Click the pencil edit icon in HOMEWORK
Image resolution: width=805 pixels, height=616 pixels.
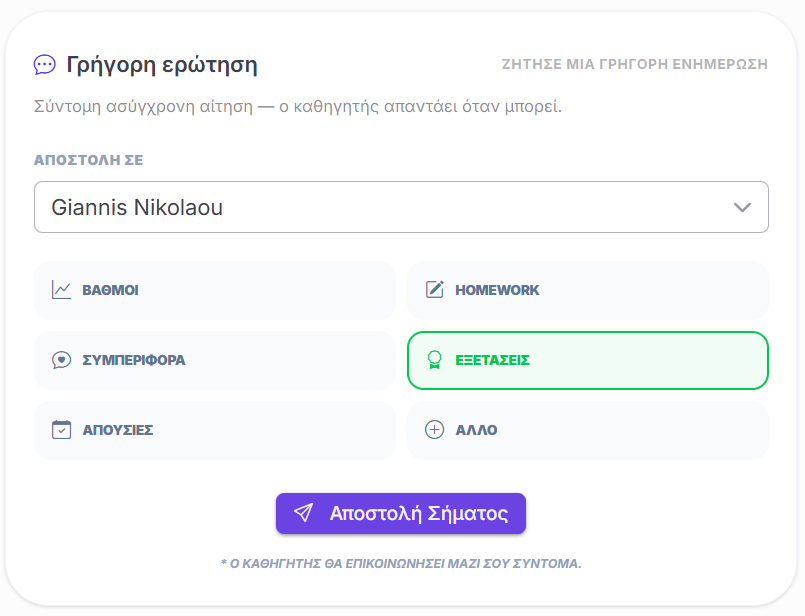coord(434,290)
